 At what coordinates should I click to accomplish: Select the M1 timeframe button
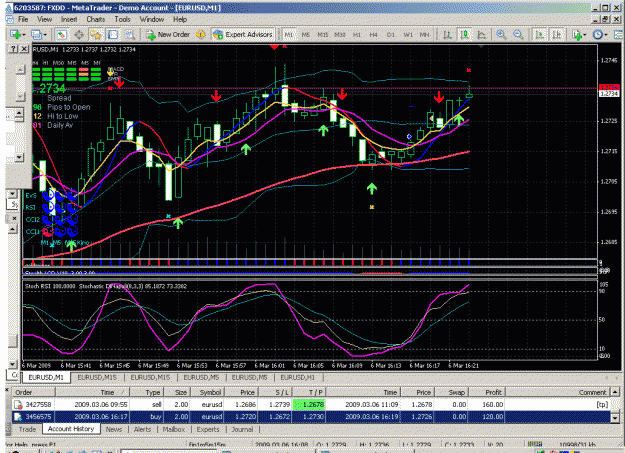[288, 35]
